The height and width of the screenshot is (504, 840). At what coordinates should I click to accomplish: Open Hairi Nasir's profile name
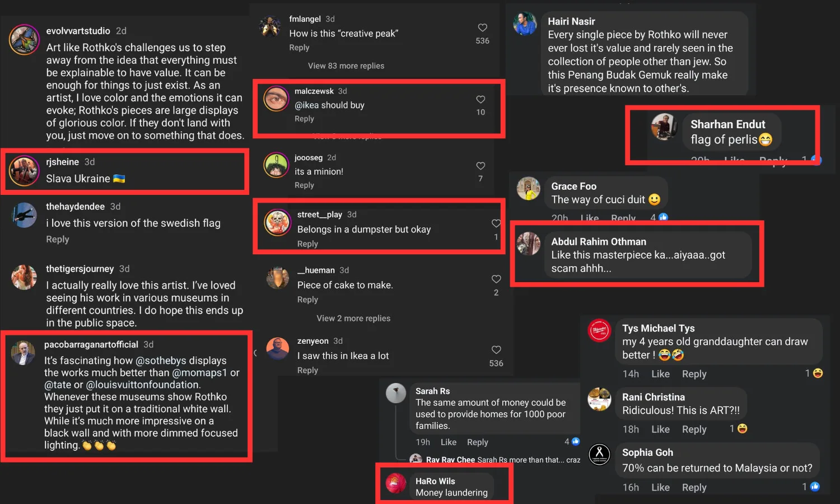click(571, 21)
